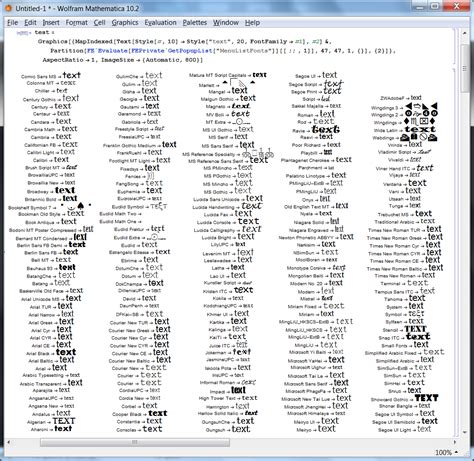Click the 'Consolas' font sample
The height and width of the screenshot is (461, 474).
coord(139,429)
